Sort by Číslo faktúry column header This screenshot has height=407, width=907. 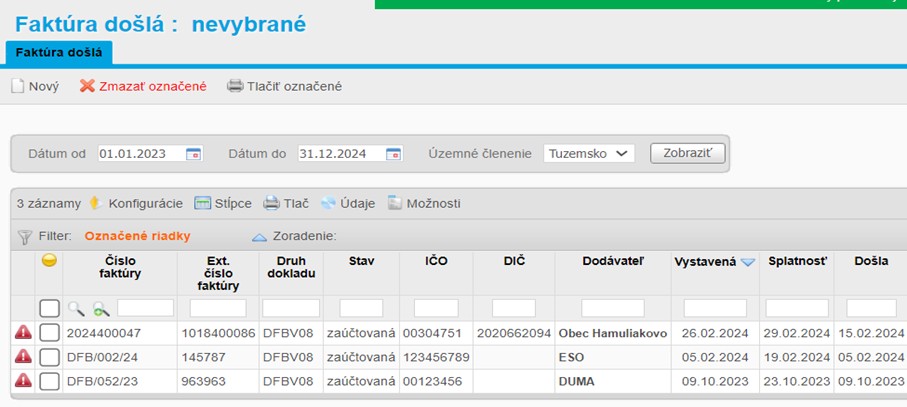(x=120, y=267)
